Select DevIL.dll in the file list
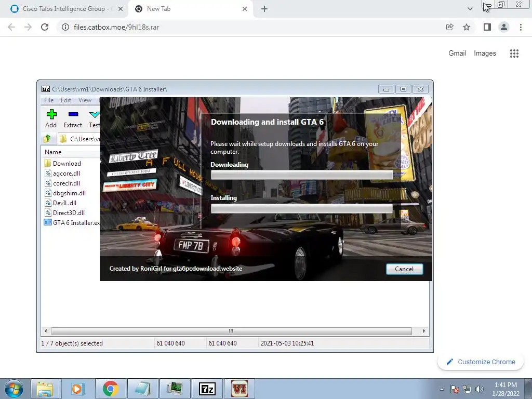Screen dimensions: 532x399 [64, 203]
